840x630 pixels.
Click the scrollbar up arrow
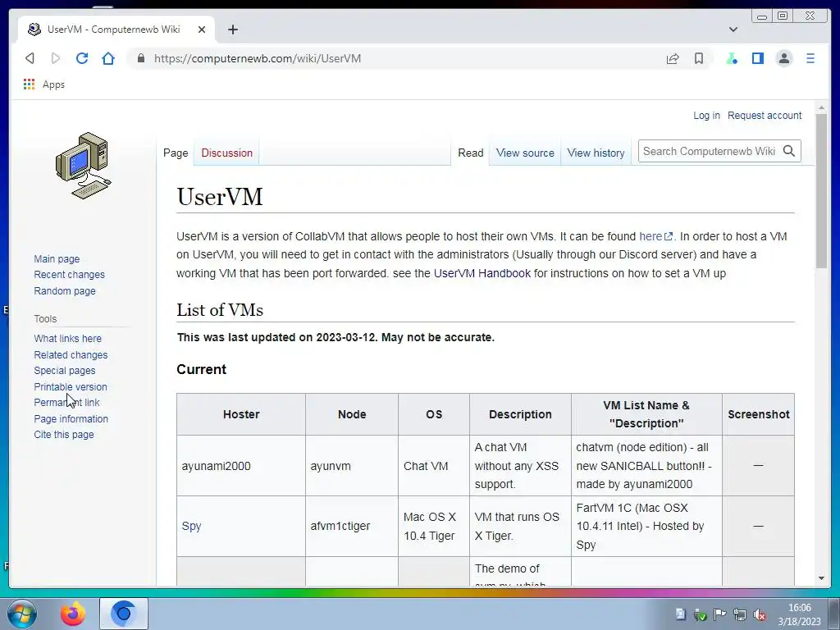[821, 108]
